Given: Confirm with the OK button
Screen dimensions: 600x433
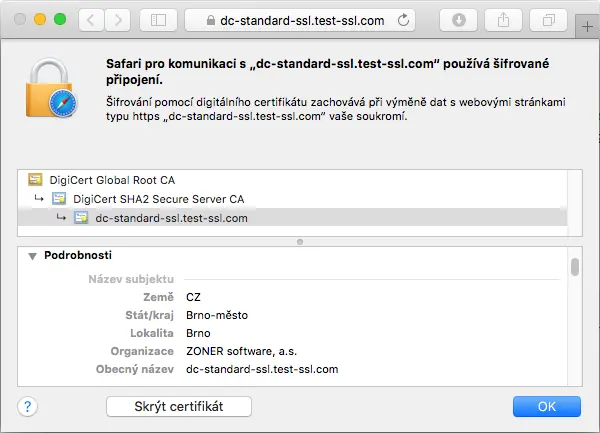Looking at the screenshot, I should 547,406.
